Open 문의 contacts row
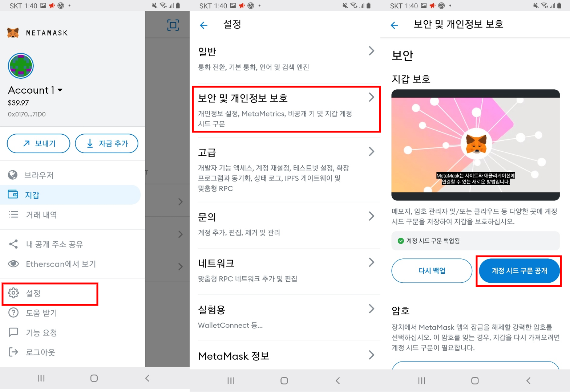570x392 pixels. coord(286,225)
